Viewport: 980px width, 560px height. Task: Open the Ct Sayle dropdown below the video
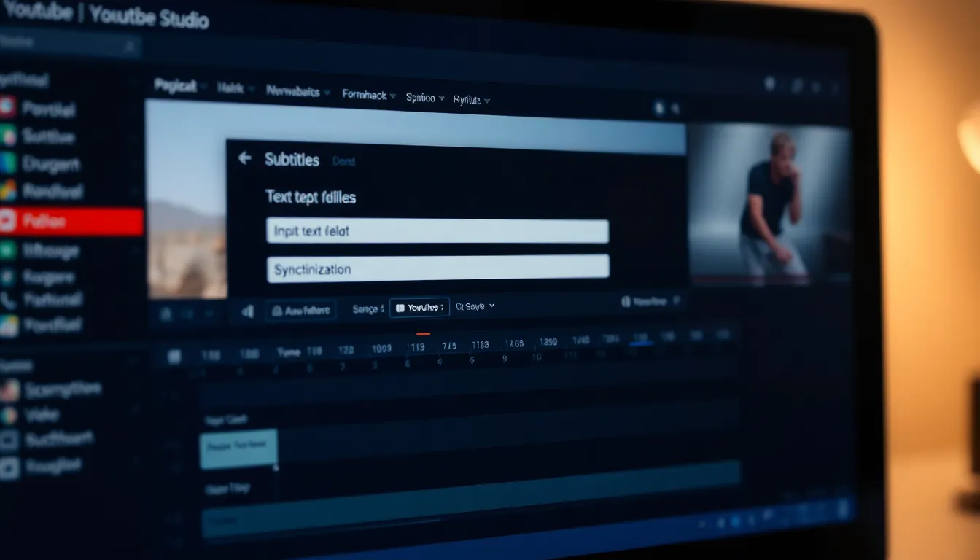pos(475,306)
